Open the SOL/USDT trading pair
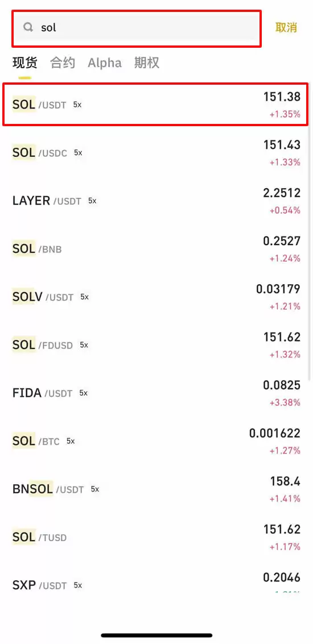Image resolution: width=313 pixels, height=644 pixels. click(156, 105)
